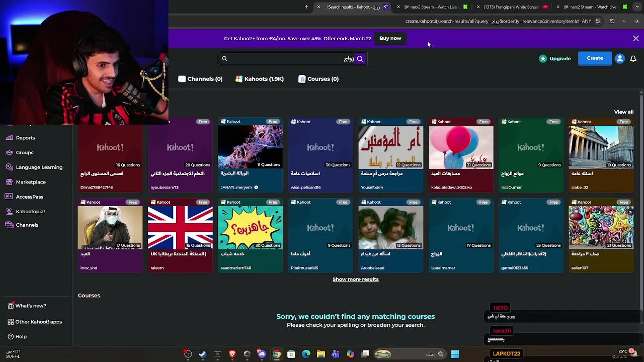This screenshot has height=362, width=644.
Task: Open the building photo kahoot by srabe_02
Action: [x=601, y=155]
